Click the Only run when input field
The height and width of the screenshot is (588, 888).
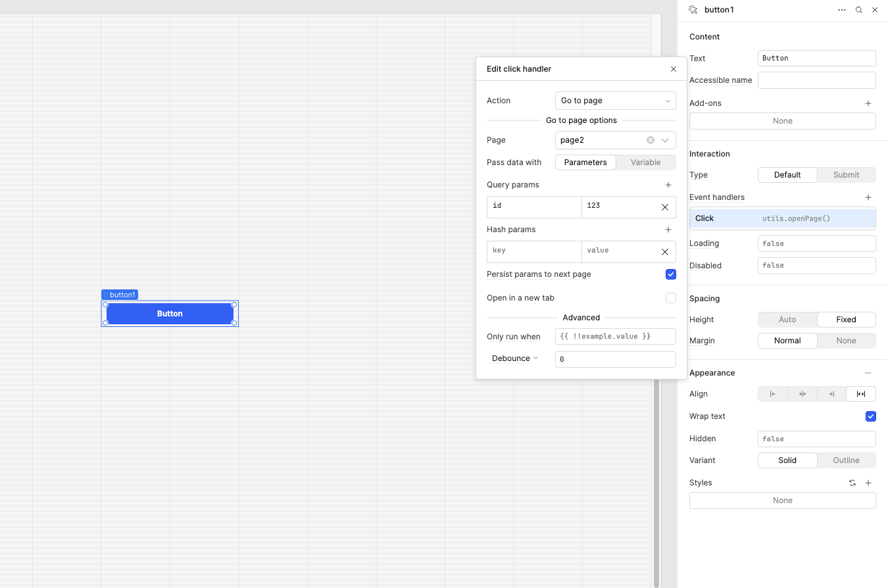(616, 336)
